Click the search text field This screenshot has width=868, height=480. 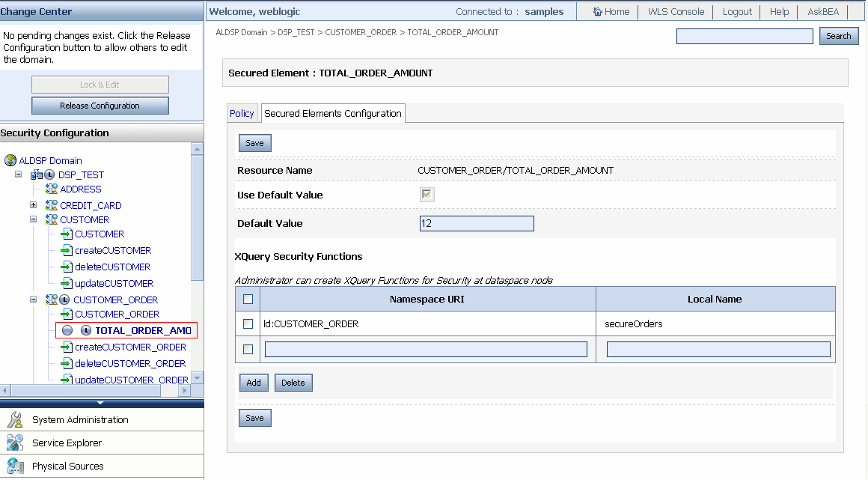pos(745,36)
